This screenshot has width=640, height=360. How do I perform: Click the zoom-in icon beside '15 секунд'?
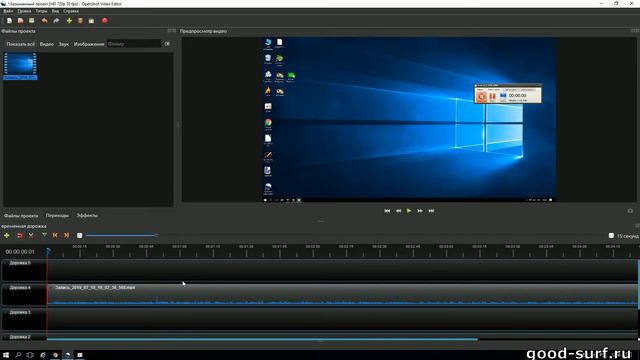611,236
